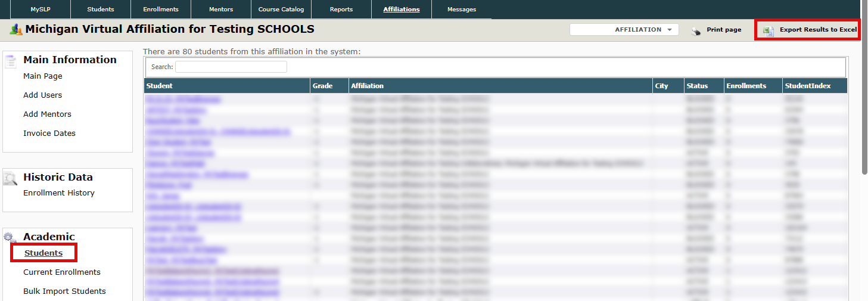
Task: Open the Students top navigation tab
Action: pyautogui.click(x=101, y=9)
